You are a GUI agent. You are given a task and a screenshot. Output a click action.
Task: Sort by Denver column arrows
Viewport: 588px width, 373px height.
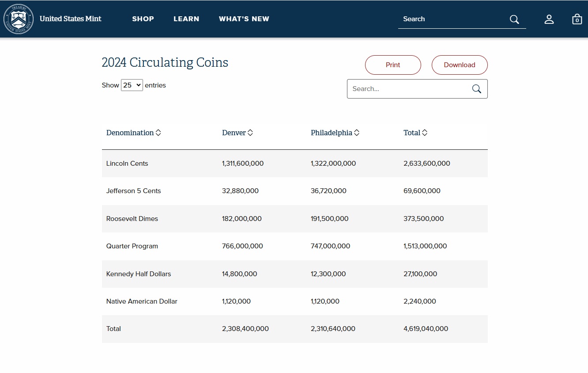point(250,133)
